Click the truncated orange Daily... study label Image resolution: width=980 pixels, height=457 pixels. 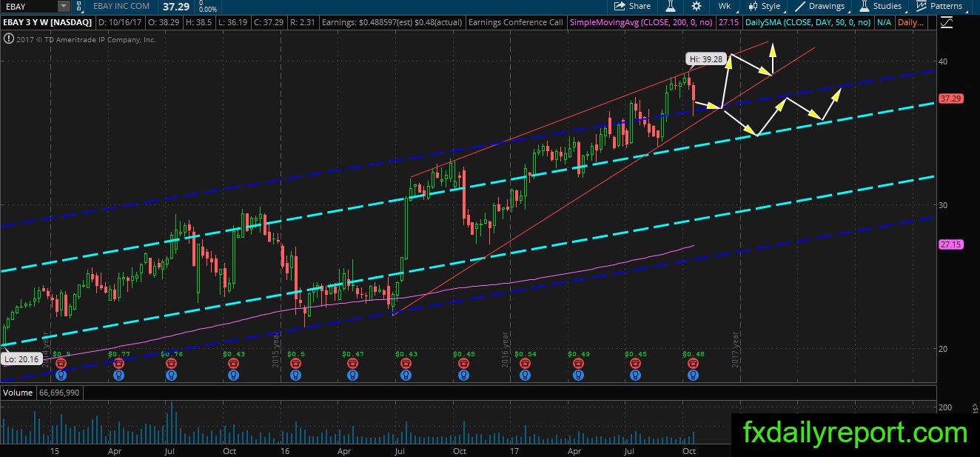(910, 23)
